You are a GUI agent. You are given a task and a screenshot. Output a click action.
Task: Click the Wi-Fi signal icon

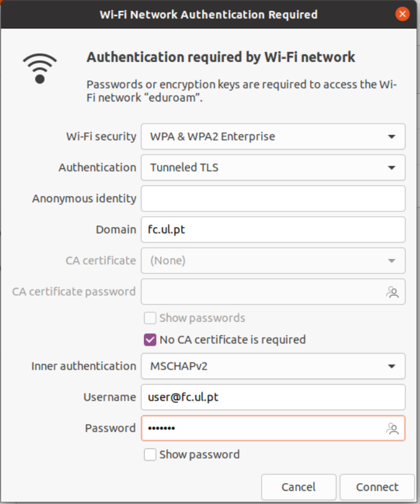point(40,67)
